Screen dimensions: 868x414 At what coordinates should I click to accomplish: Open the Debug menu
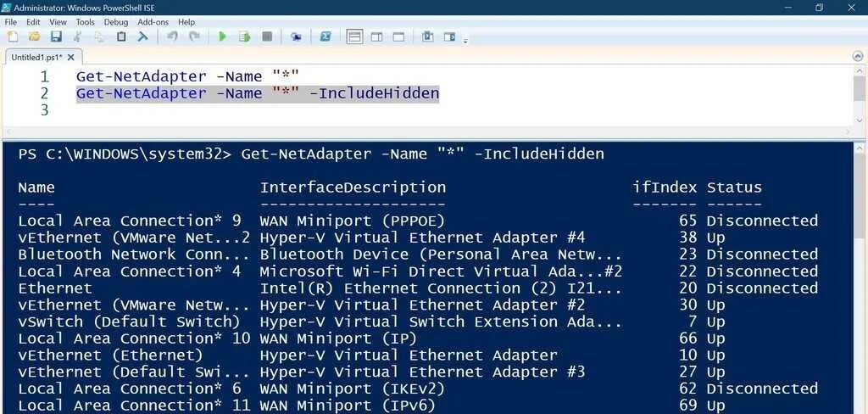115,22
